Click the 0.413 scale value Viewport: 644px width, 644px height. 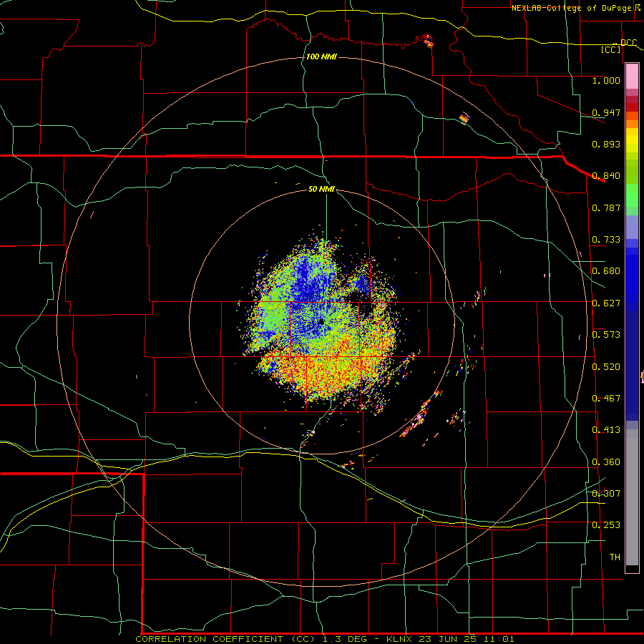(x=606, y=430)
